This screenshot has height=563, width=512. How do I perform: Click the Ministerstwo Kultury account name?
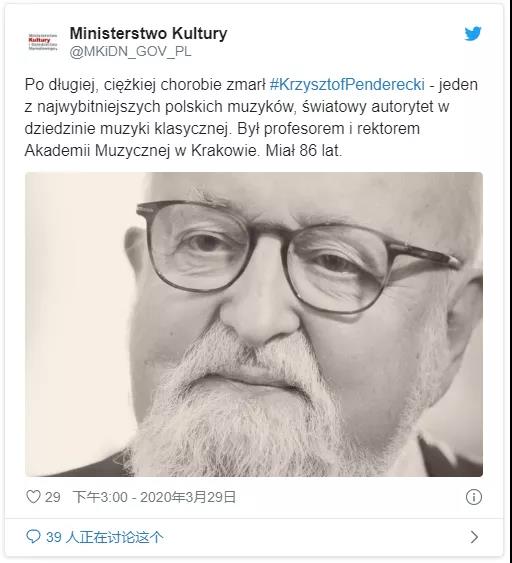click(x=148, y=33)
